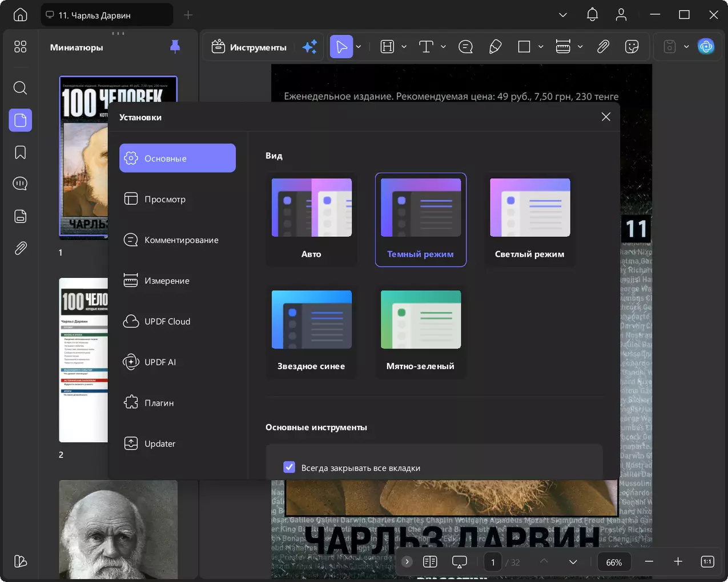Image resolution: width=728 pixels, height=582 pixels.
Task: Close the Установки dialog
Action: 606,117
